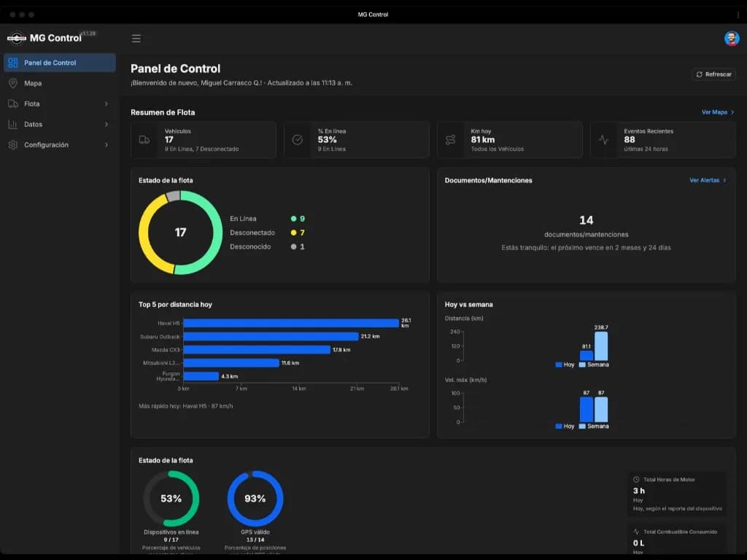Follow the Ver Mapa link
This screenshot has width=747, height=560.
point(718,112)
